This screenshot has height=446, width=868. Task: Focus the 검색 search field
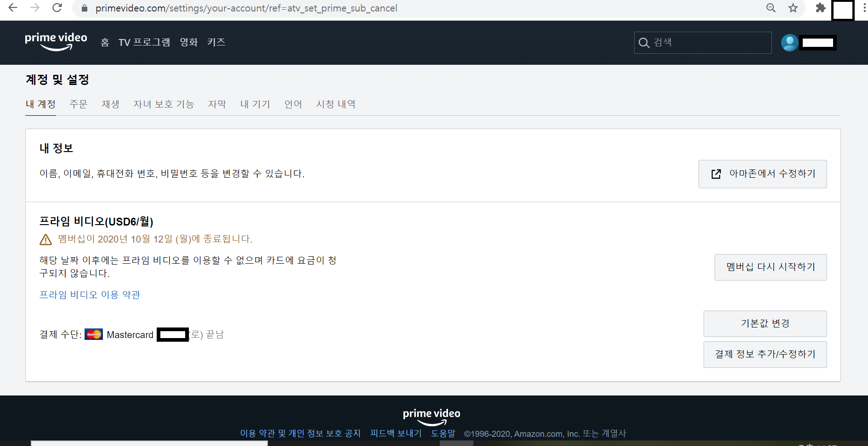[703, 43]
